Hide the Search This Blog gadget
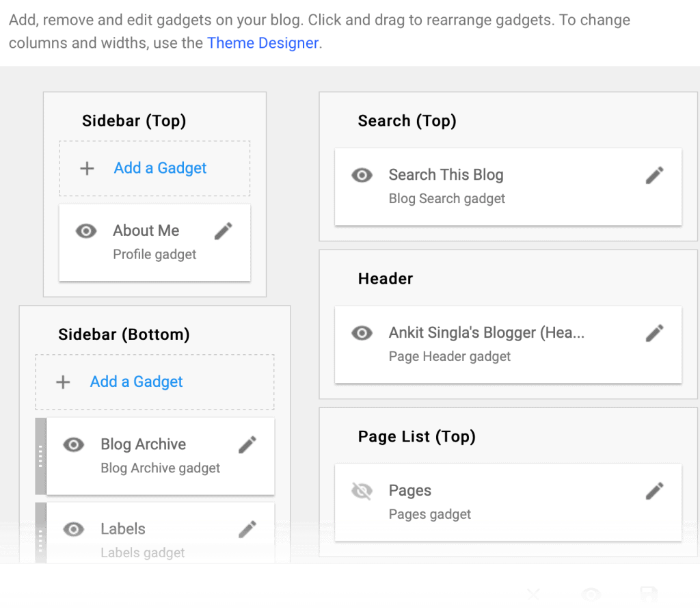 (362, 175)
